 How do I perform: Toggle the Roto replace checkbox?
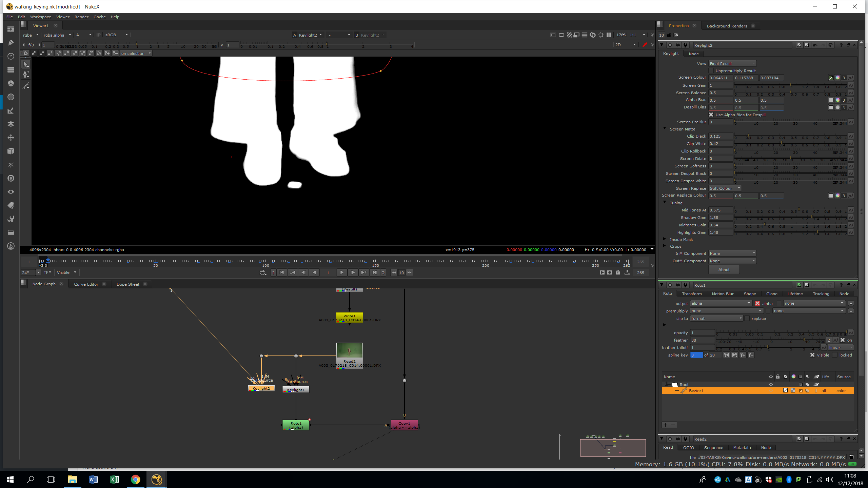coord(747,319)
